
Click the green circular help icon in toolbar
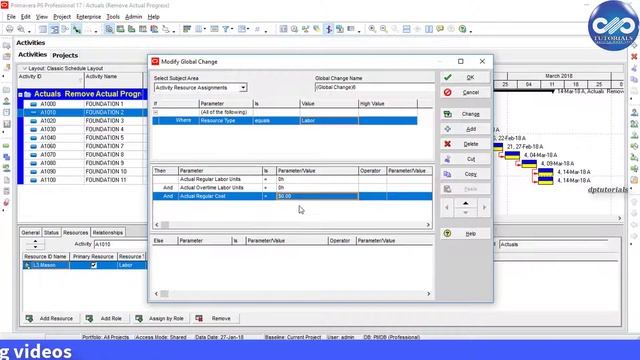click(x=462, y=29)
